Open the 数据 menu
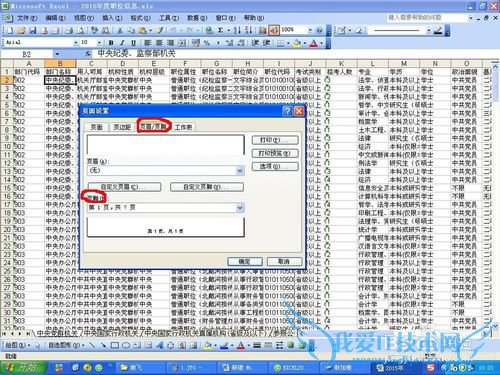 [x=197, y=18]
